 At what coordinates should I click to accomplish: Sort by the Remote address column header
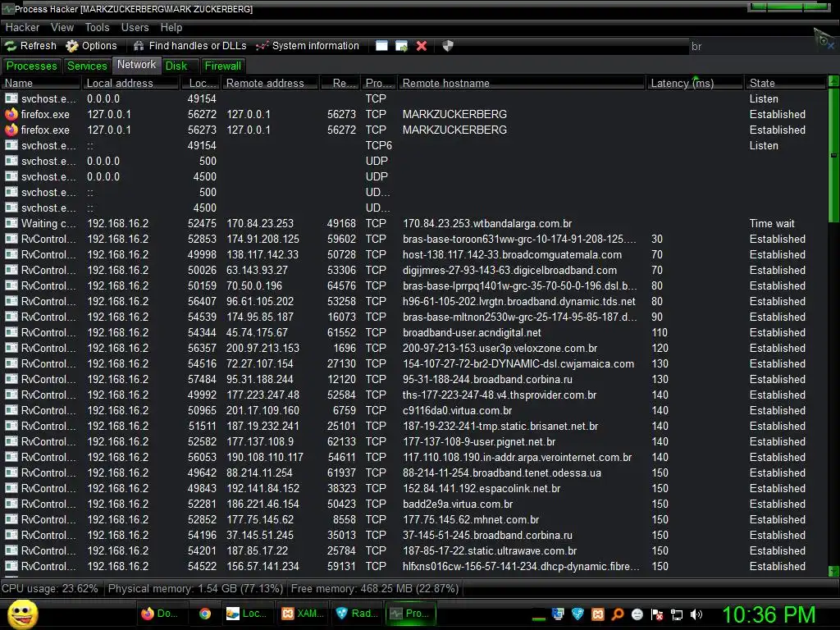coord(271,83)
